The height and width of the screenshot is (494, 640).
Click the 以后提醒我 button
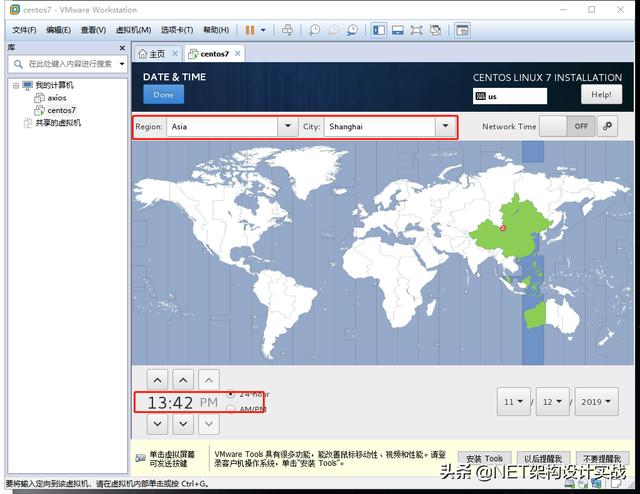tap(543, 459)
